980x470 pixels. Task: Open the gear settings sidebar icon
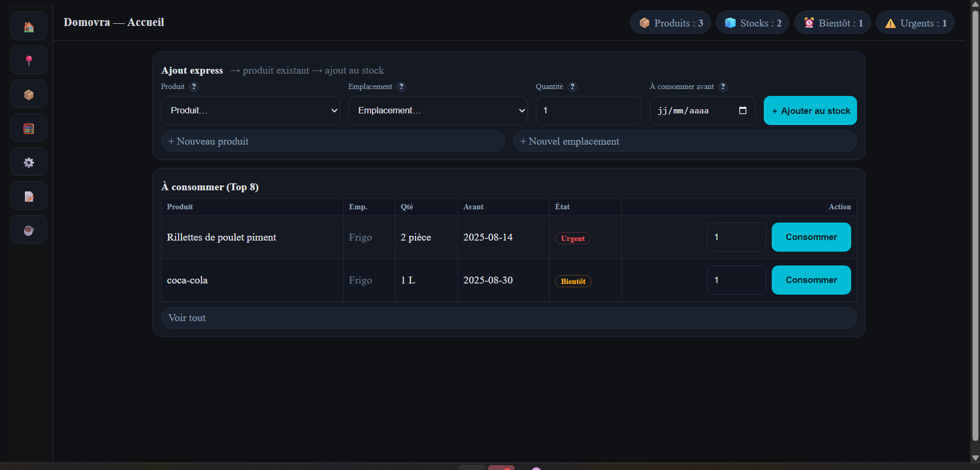coord(29,162)
